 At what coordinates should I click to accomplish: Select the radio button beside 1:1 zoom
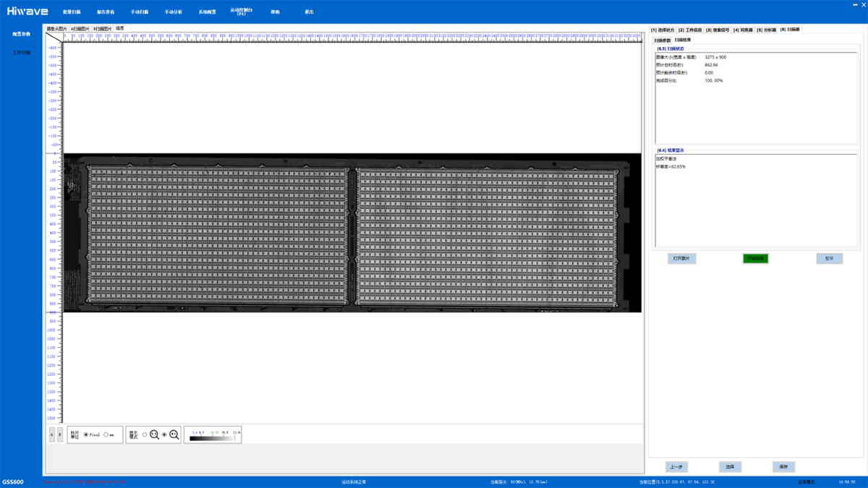145,435
